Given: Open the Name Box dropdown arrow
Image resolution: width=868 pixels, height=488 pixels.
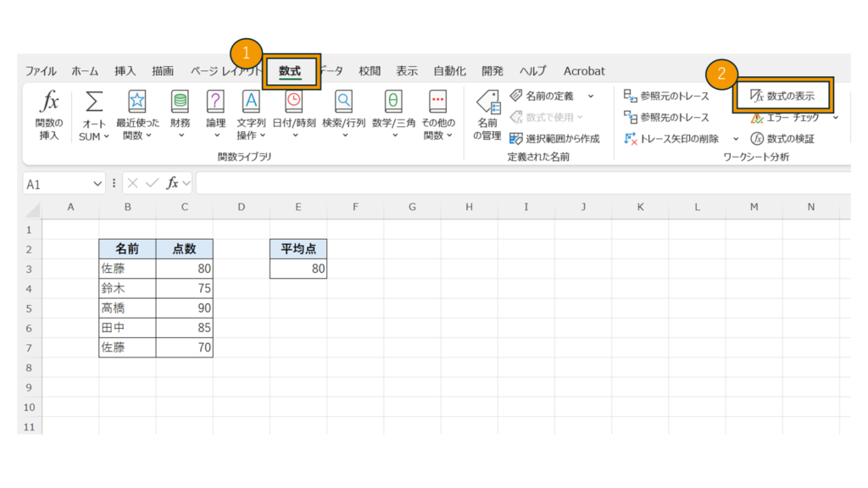Looking at the screenshot, I should pyautogui.click(x=97, y=184).
